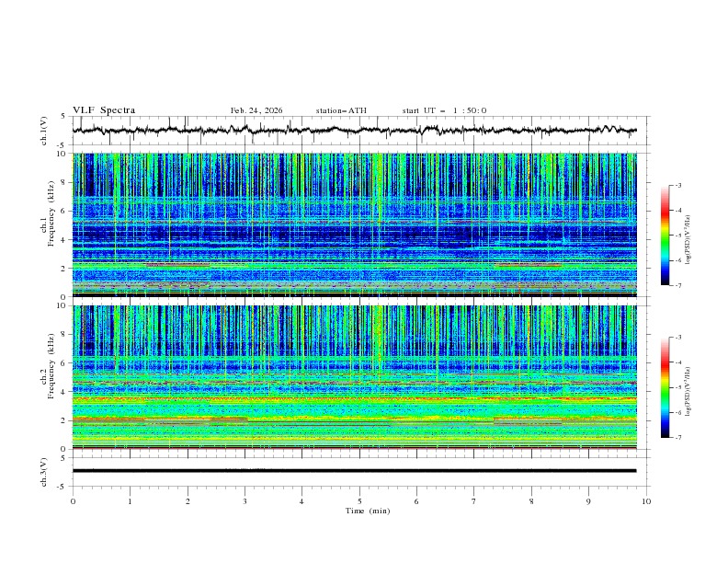728x563 pixels.
Task: Click the "station=ATH" label
Action: [341, 110]
